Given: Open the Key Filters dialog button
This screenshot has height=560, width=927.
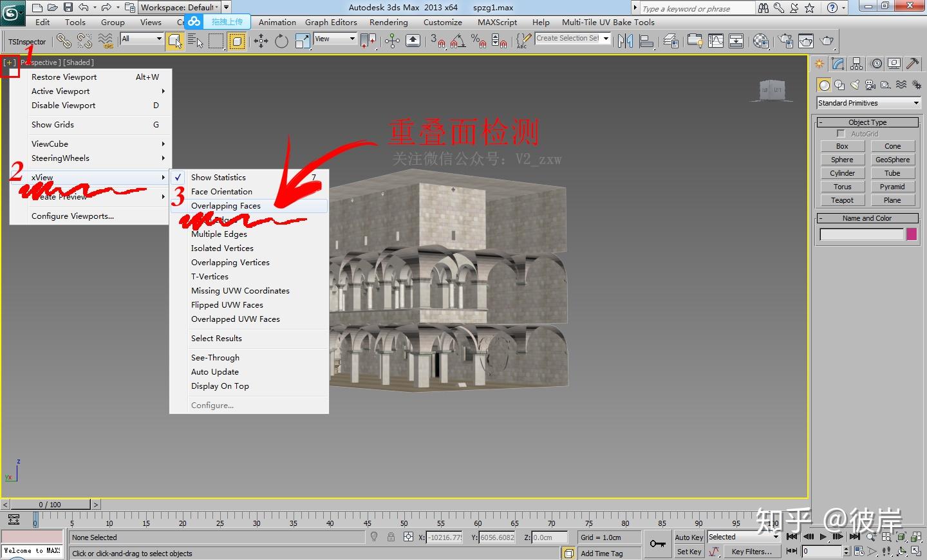Looking at the screenshot, I should point(751,552).
